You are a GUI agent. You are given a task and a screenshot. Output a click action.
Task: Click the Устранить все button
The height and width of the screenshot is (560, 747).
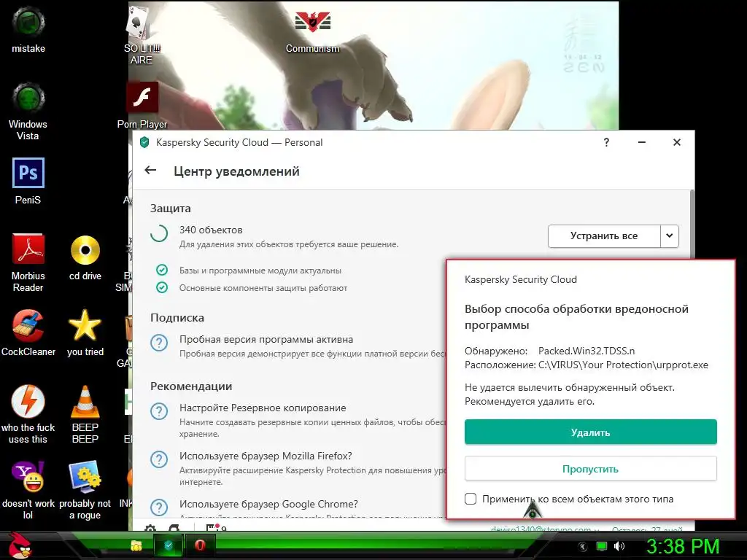604,236
